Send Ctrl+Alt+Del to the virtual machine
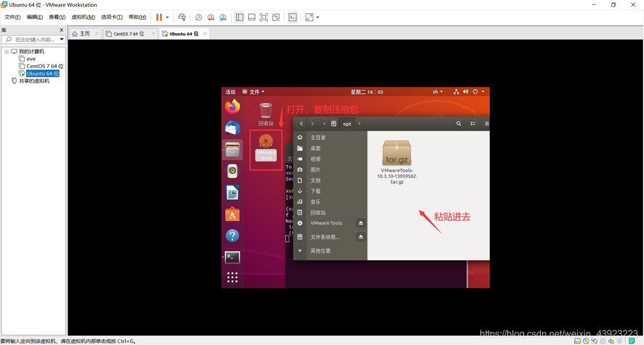The width and height of the screenshot is (644, 345). (x=182, y=17)
